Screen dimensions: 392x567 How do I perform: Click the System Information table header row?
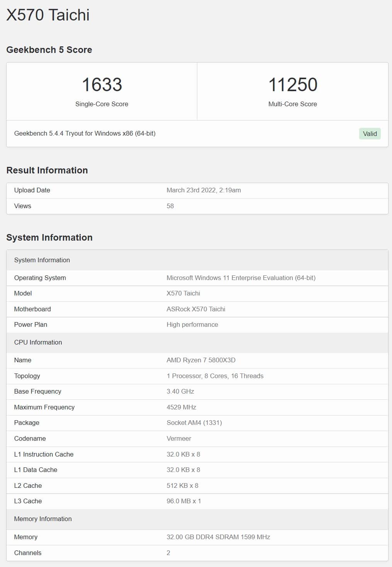click(x=197, y=260)
